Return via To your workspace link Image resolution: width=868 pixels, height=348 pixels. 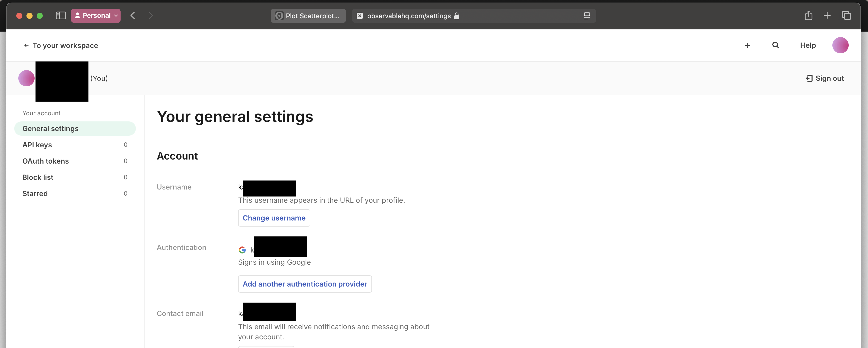pyautogui.click(x=61, y=45)
